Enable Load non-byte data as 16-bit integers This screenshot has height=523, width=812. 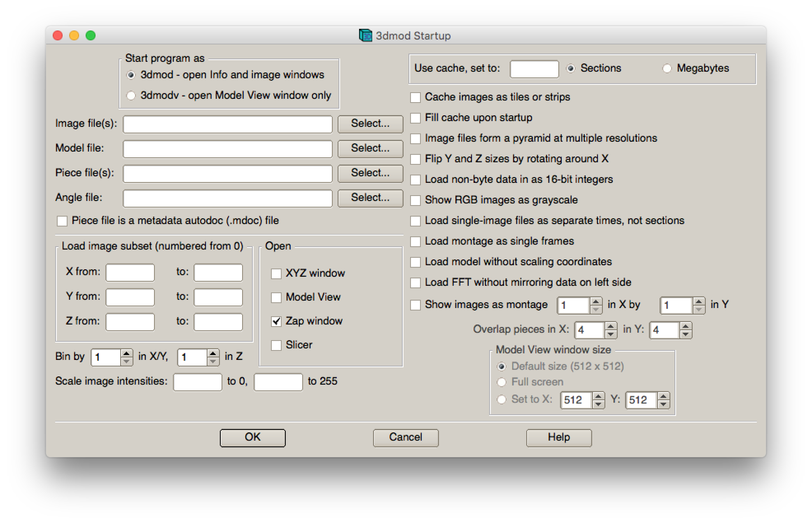coord(415,180)
